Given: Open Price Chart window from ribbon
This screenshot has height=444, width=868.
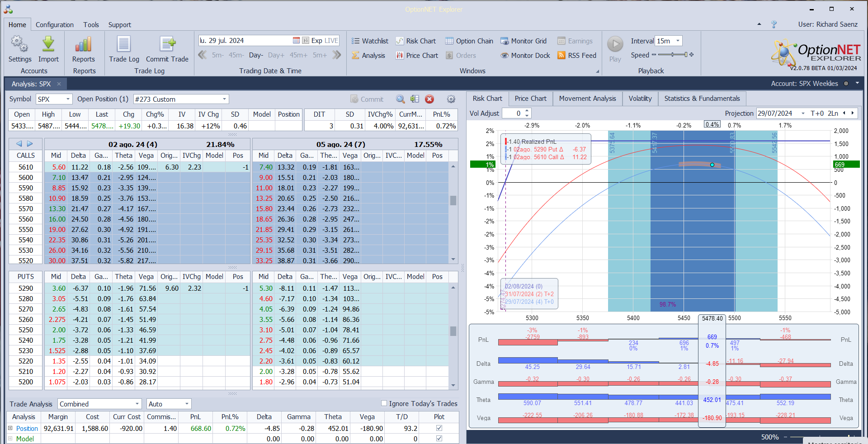Looking at the screenshot, I should coord(417,55).
